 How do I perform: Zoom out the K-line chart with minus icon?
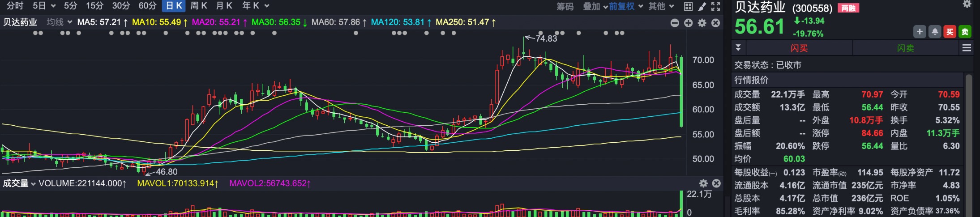(675, 23)
